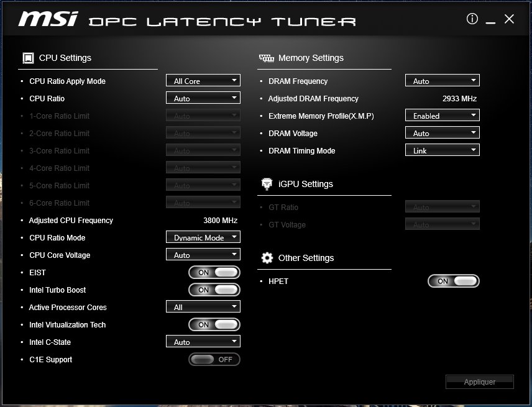Expand the DRAM Timing Mode dropdown
This screenshot has height=407, width=532.
442,150
